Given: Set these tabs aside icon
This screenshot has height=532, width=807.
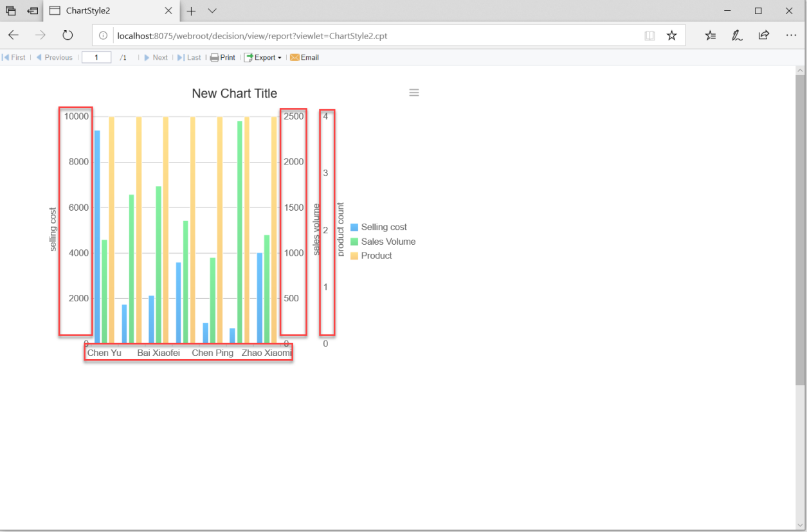Looking at the screenshot, I should (32, 11).
